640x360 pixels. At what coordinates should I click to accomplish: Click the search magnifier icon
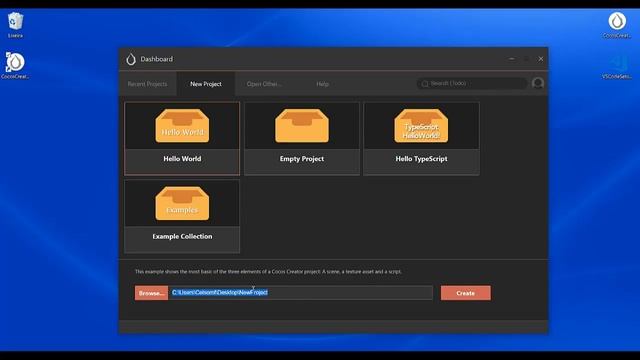point(425,84)
